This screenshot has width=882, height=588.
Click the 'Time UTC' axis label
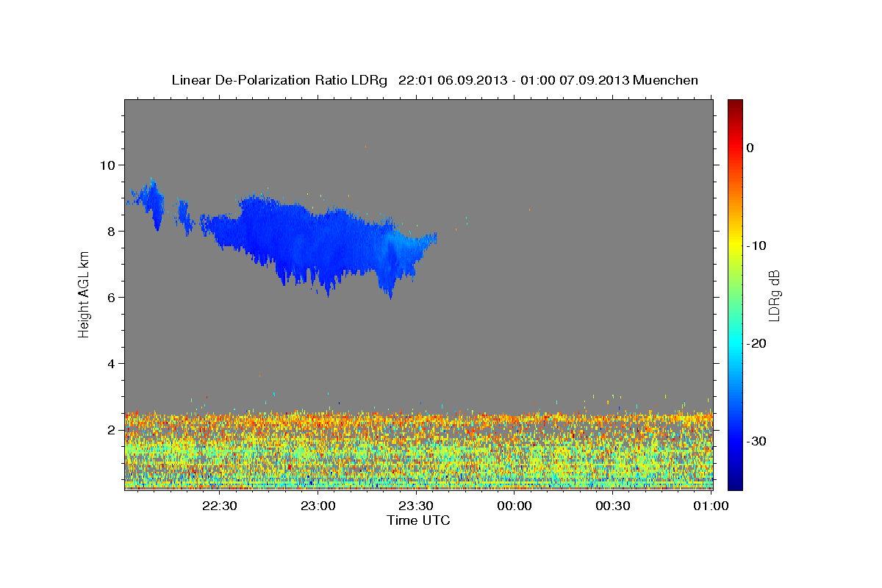[x=418, y=520]
